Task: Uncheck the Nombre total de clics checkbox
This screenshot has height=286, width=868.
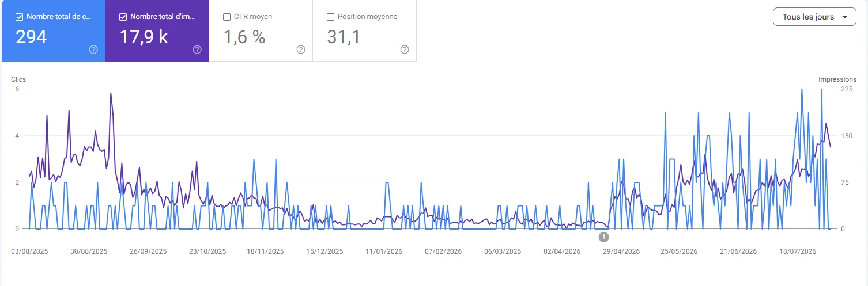Action: pos(19,17)
